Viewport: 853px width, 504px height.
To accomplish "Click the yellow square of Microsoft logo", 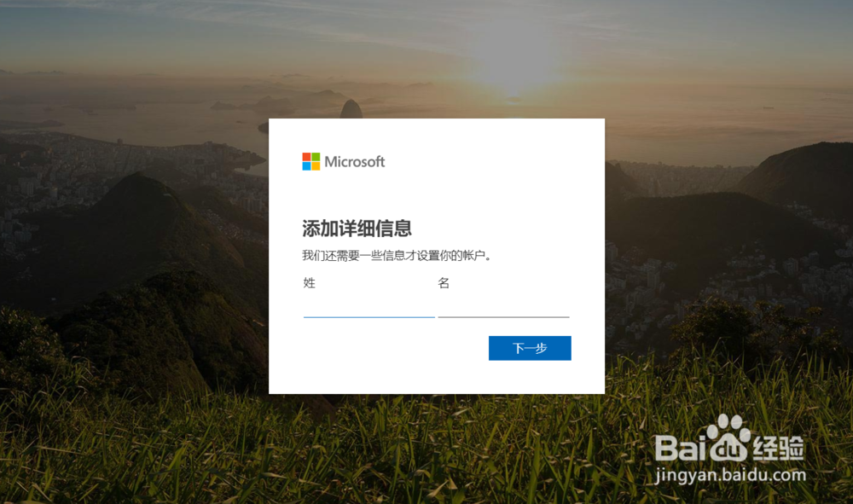I will tap(316, 165).
